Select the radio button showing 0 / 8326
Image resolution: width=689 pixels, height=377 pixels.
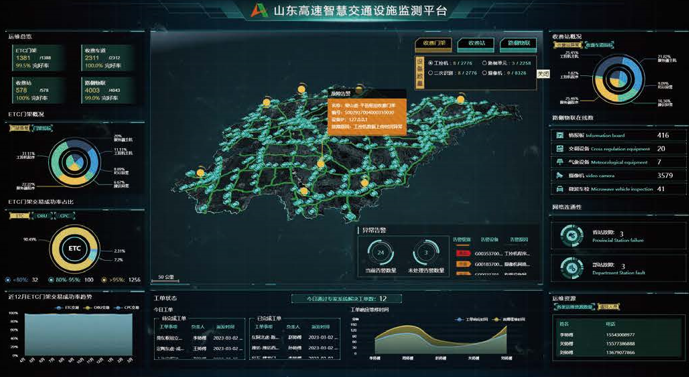pyautogui.click(x=484, y=73)
